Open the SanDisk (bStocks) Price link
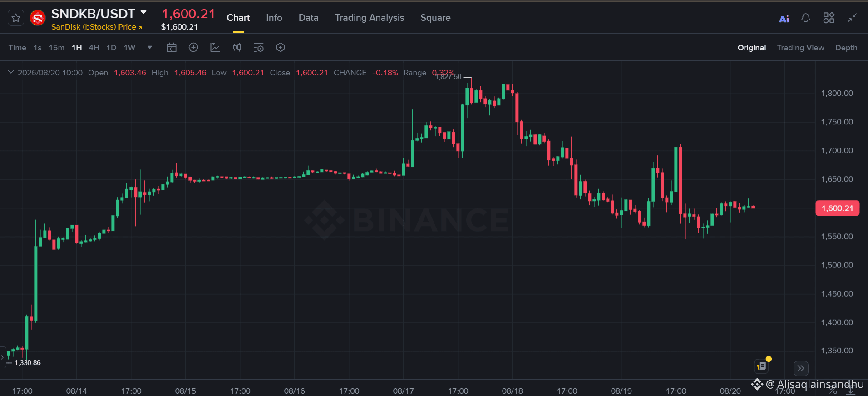Image resolution: width=868 pixels, height=396 pixels. [96, 27]
